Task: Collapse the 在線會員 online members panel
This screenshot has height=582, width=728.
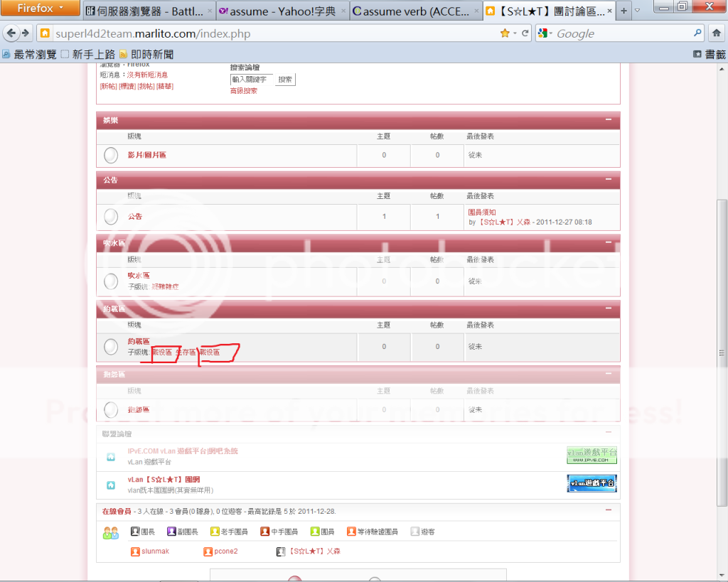Action: (609, 510)
